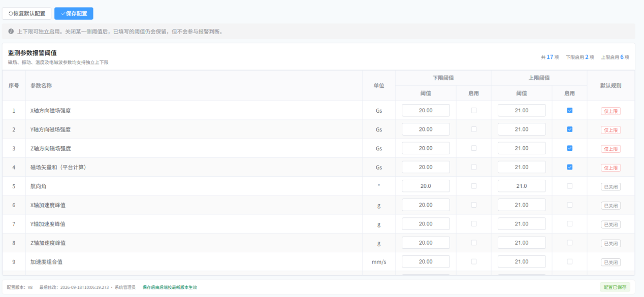Image resolution: width=644 pixels, height=297 pixels.
Task: Toggle upper limit checkbox for Z轴方向磁场强度
Action: [569, 148]
